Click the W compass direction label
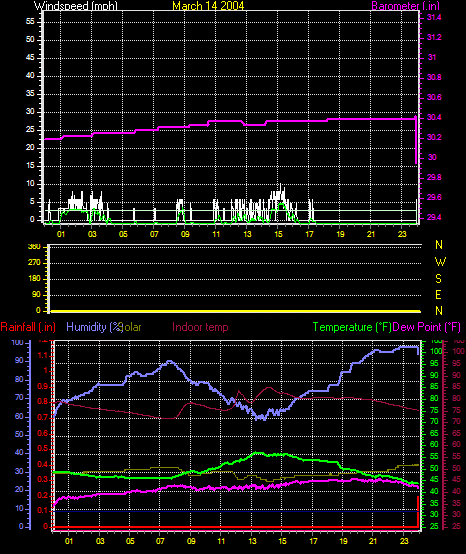 [x=440, y=262]
